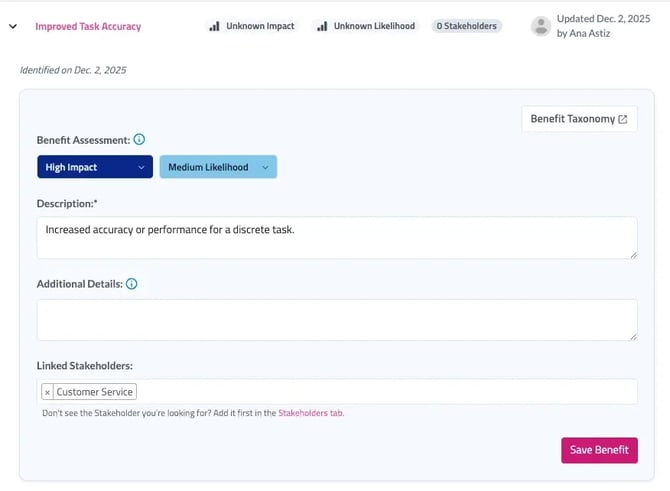Click the 0 Stakeholders badge
Viewport: 670px width, 491px height.
467,26
